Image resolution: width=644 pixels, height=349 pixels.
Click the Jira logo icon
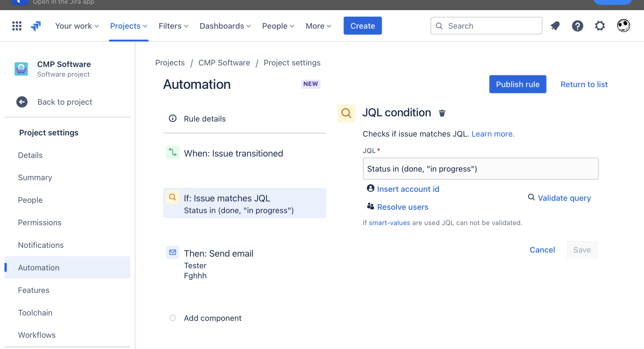pyautogui.click(x=36, y=26)
